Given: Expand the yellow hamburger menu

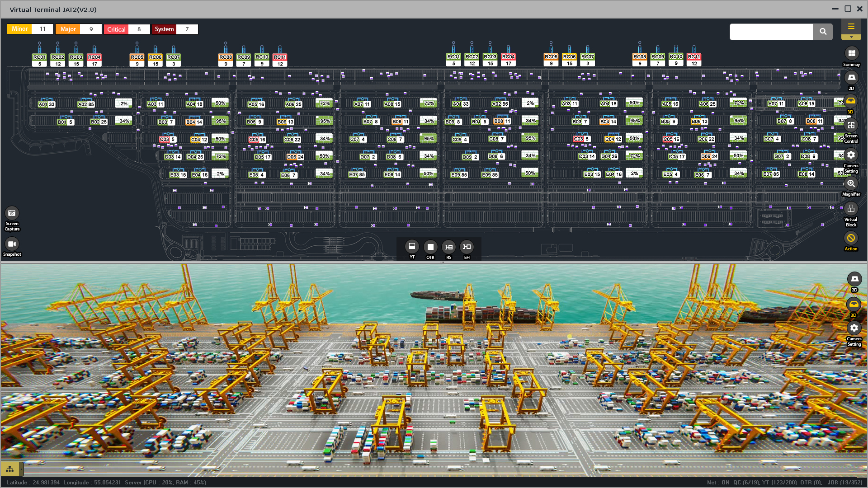Looking at the screenshot, I should pyautogui.click(x=851, y=26).
